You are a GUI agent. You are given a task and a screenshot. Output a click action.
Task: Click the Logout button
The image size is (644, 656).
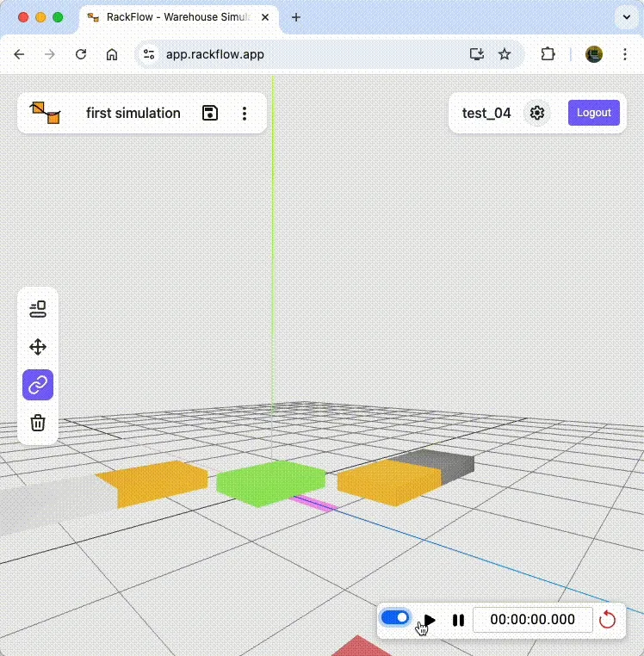coord(593,113)
